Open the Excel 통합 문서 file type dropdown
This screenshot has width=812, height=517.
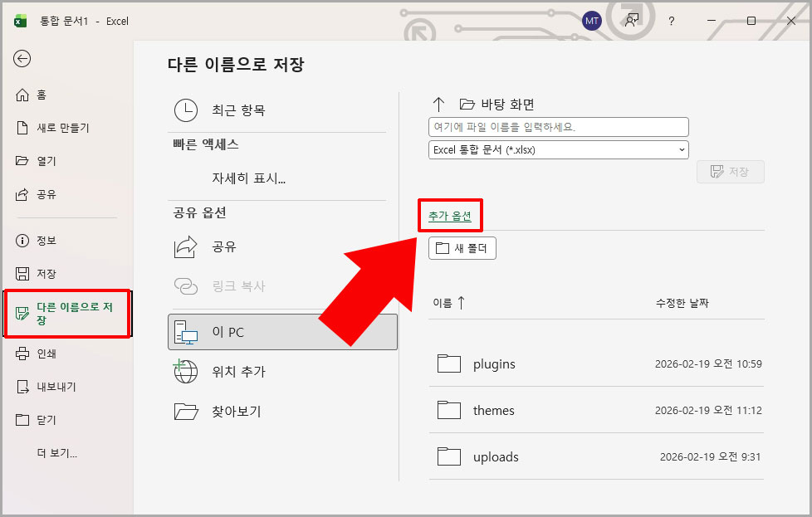click(682, 149)
